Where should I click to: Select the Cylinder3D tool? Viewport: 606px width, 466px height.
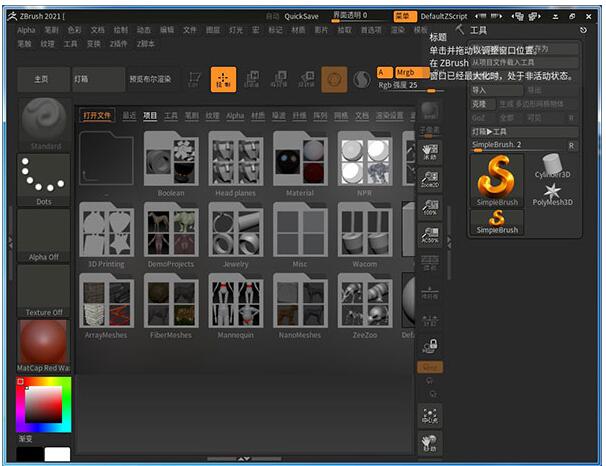pos(553,166)
